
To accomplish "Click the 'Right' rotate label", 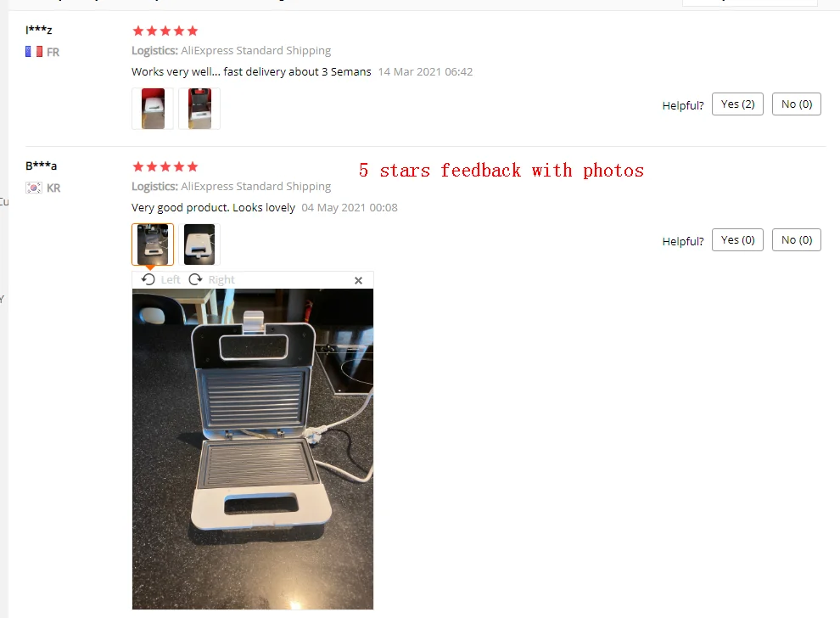I will [x=221, y=280].
